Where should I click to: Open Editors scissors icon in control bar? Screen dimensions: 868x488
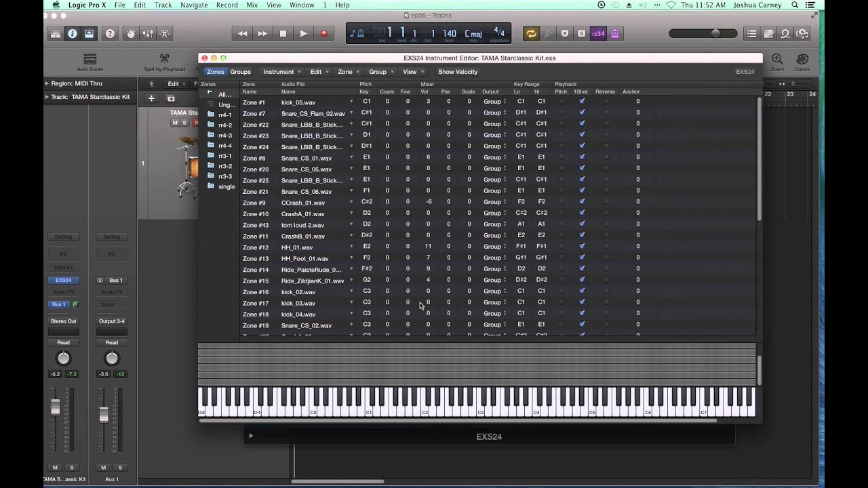tap(164, 33)
